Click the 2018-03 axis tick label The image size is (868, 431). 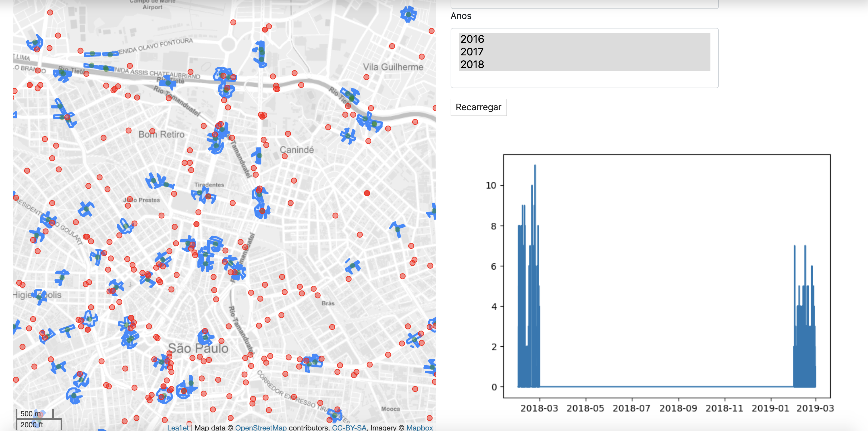[x=539, y=408]
